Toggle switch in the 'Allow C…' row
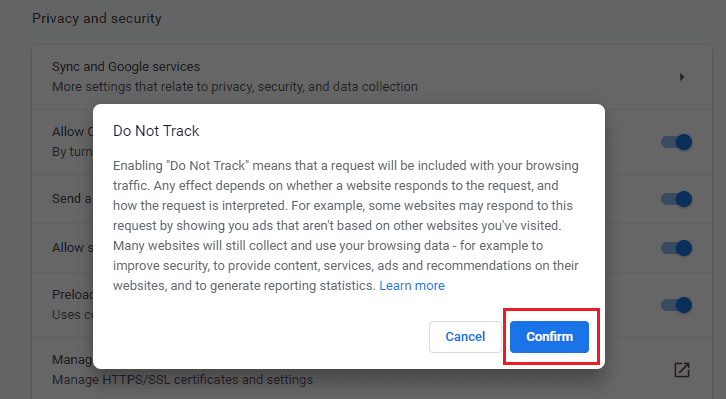Image resolution: width=726 pixels, height=399 pixels. click(676, 142)
